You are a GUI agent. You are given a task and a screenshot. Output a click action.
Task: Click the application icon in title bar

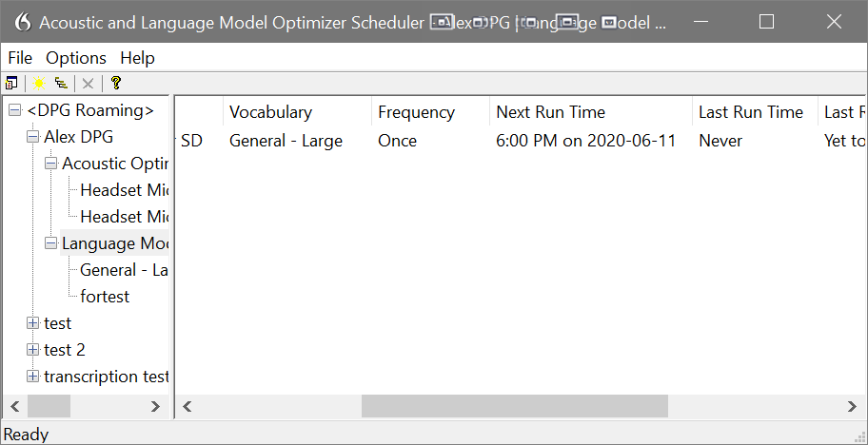(x=22, y=22)
